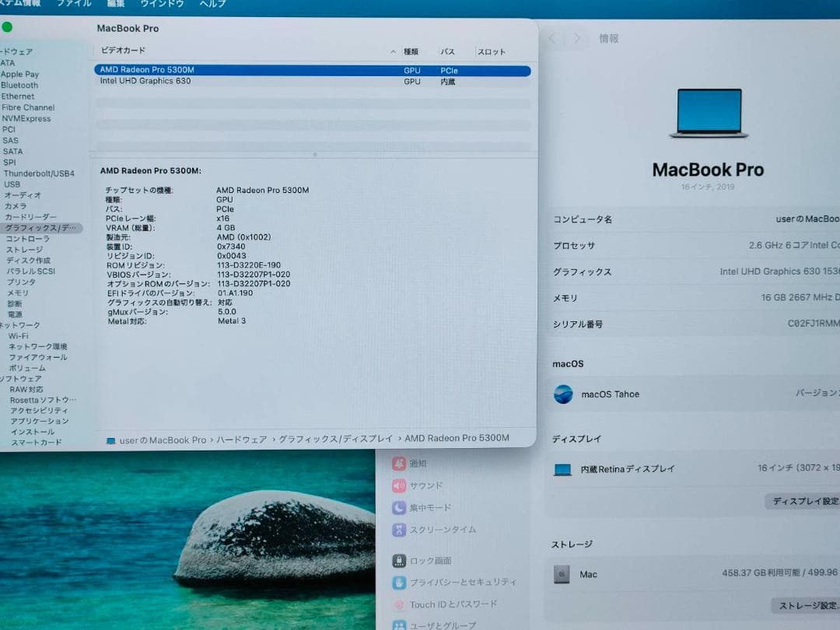The image size is (840, 630).
Task: Select PCI in the sidebar
Action: (x=9, y=129)
